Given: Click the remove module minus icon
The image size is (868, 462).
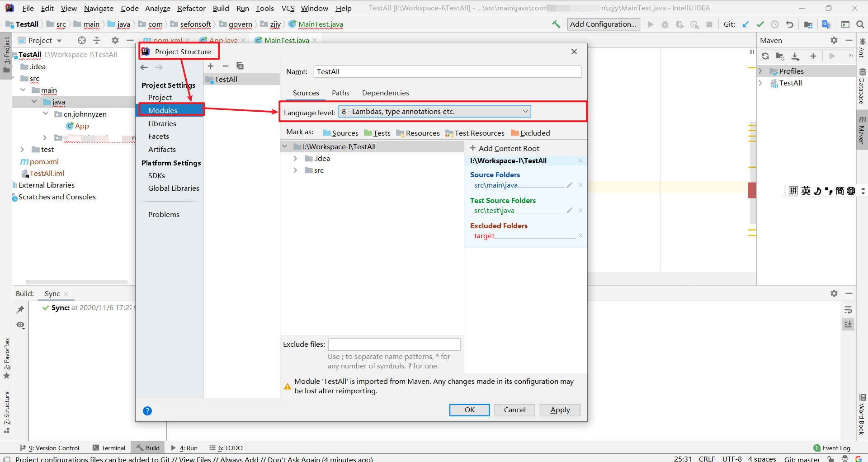Looking at the screenshot, I should 226,66.
